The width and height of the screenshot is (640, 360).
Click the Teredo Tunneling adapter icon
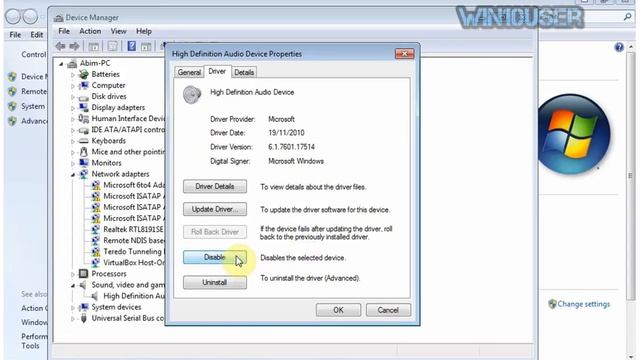(x=96, y=252)
